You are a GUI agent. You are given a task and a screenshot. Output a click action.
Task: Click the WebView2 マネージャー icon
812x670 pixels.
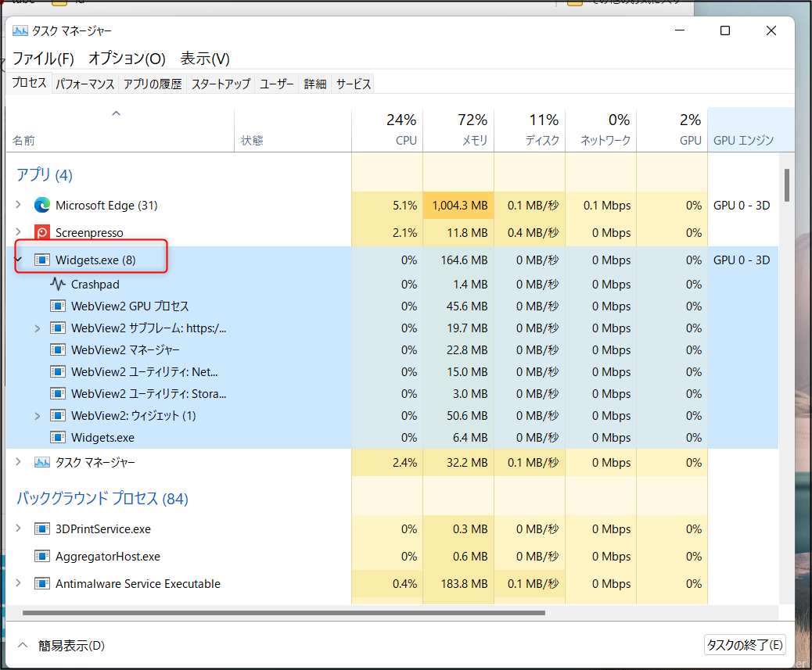click(57, 349)
